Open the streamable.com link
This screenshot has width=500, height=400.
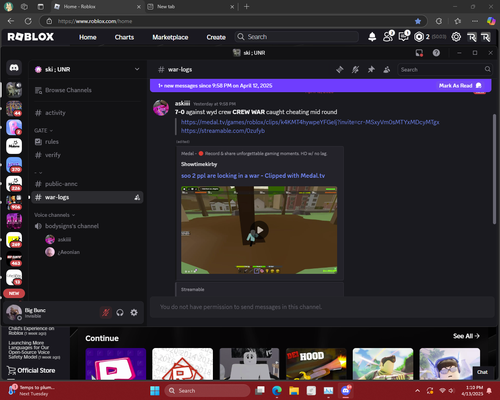[223, 131]
